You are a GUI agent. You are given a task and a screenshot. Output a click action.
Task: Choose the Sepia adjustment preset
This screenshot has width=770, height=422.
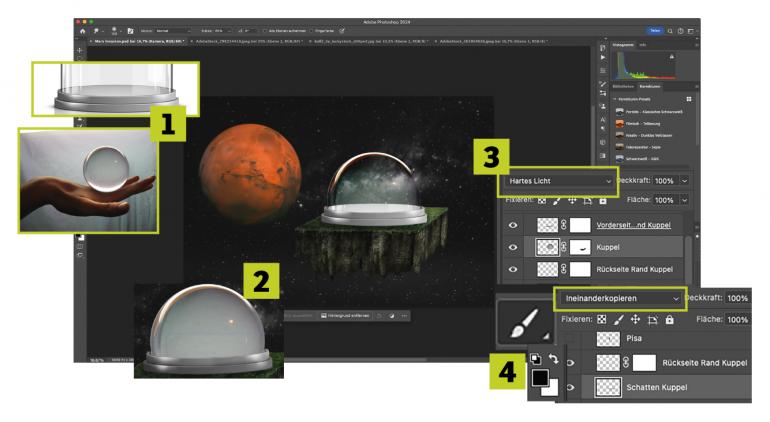point(638,147)
